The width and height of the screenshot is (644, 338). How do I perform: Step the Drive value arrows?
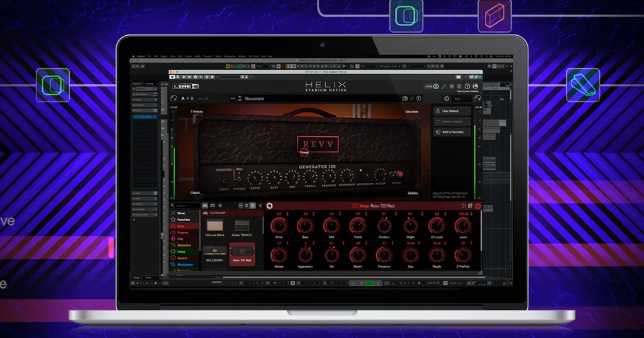[x=287, y=214]
